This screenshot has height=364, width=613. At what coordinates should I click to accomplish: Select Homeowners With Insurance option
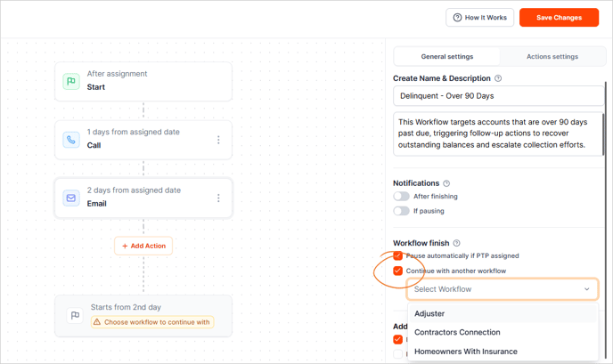[465, 352]
